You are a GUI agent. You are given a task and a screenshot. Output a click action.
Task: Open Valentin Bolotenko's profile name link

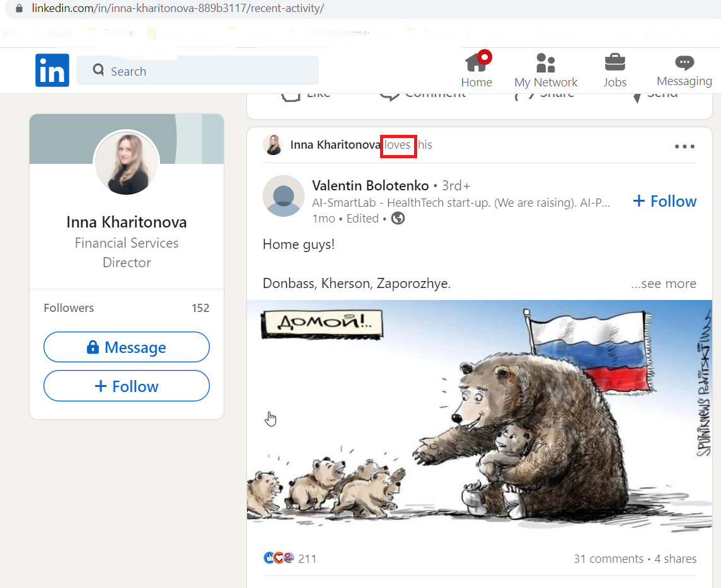click(x=370, y=186)
